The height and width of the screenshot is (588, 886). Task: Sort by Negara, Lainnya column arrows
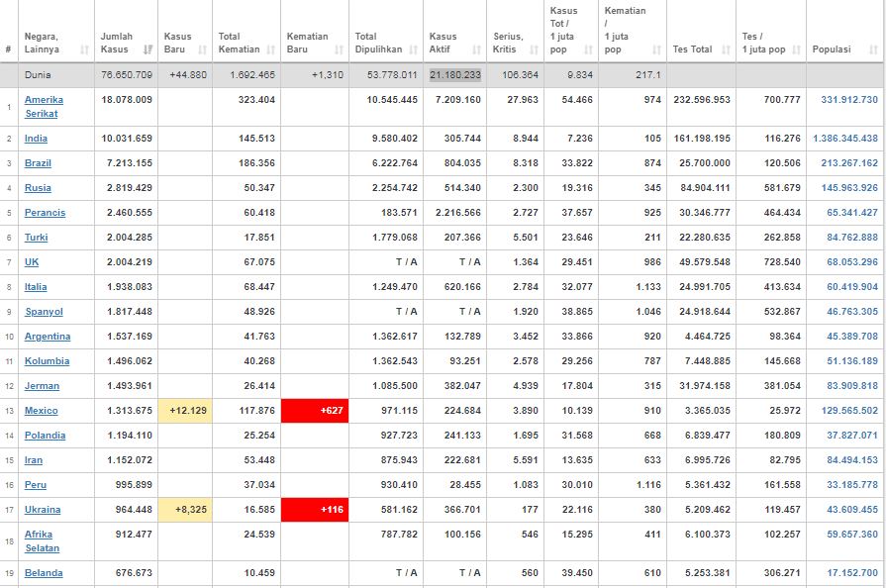pos(85,49)
